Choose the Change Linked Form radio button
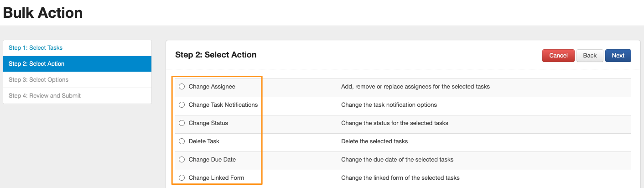 click(x=182, y=178)
